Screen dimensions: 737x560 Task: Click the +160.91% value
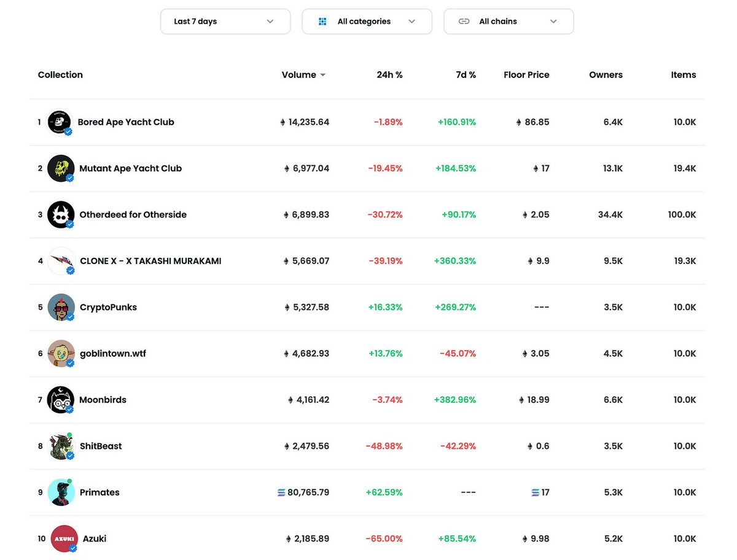tap(457, 122)
